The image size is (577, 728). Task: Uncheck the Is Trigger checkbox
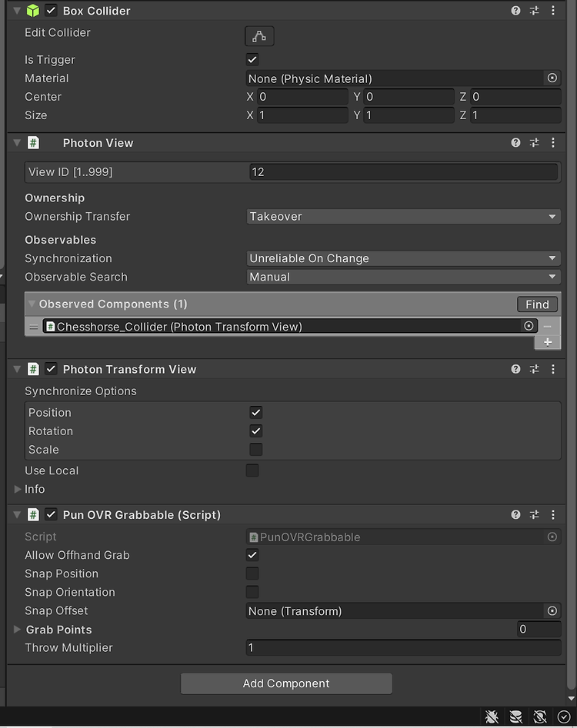click(x=252, y=59)
